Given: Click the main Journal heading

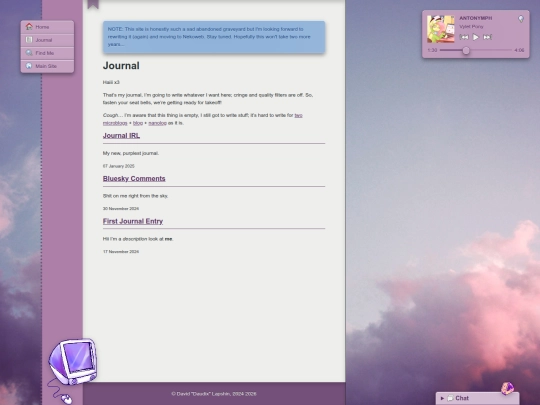Looking at the screenshot, I should (x=121, y=66).
